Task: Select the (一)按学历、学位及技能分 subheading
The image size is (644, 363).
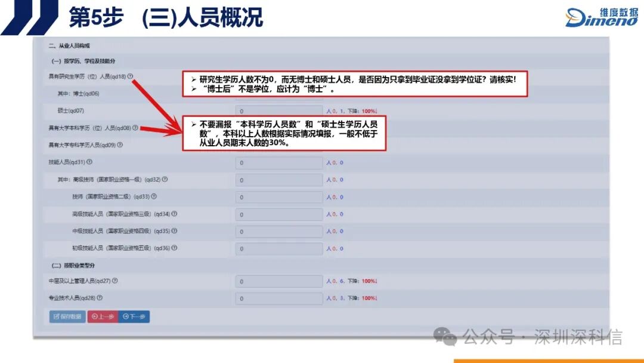Action: [x=83, y=61]
